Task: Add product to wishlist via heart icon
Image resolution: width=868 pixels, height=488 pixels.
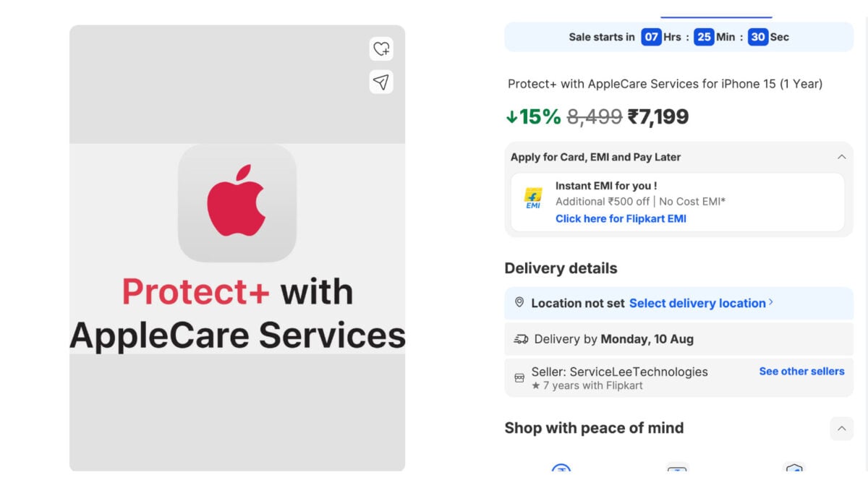Action: click(x=381, y=49)
